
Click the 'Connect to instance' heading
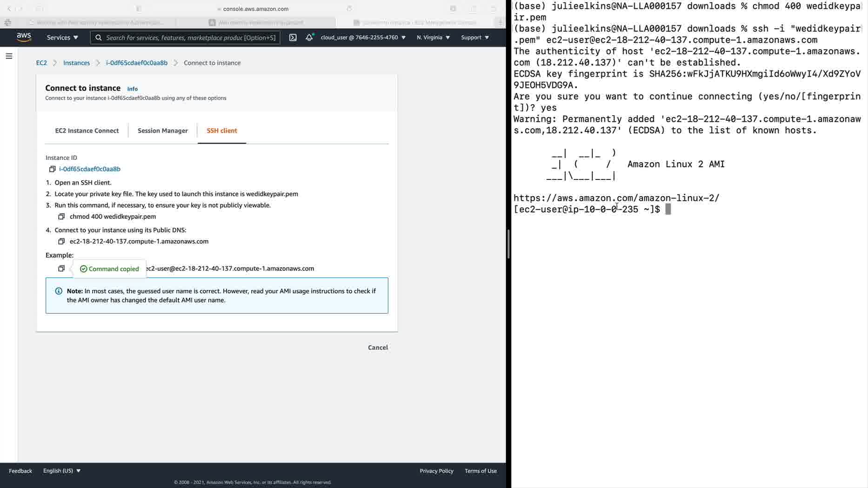click(83, 88)
